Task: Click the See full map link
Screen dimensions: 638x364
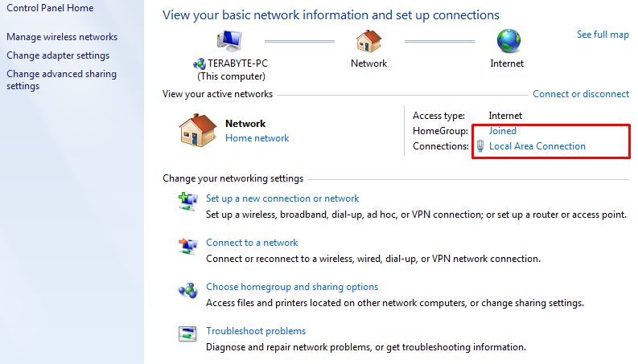Action: pos(603,35)
